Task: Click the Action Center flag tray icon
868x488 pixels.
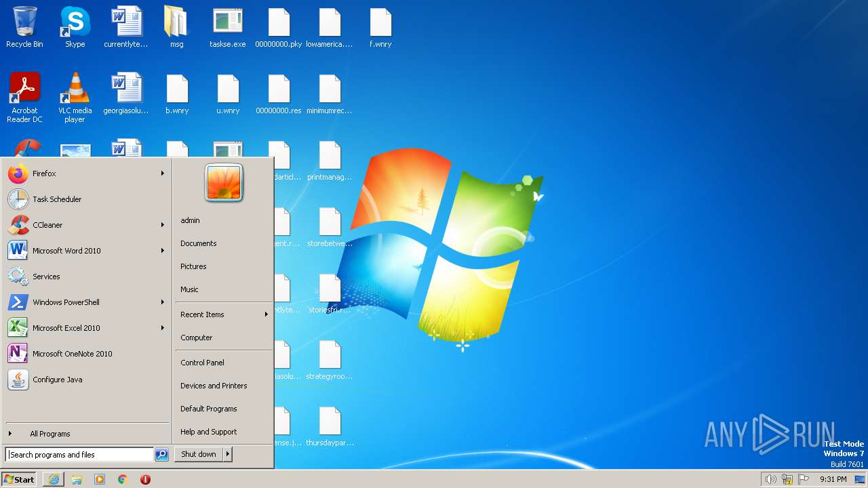Action: pyautogui.click(x=804, y=479)
